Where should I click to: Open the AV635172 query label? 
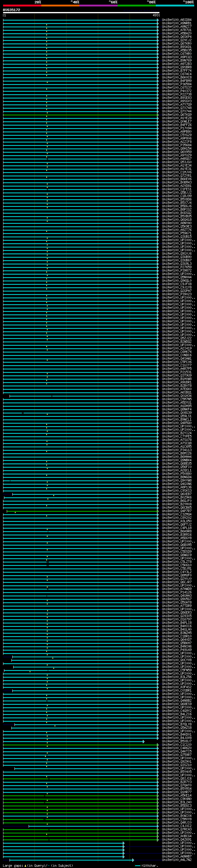pos(11,10)
